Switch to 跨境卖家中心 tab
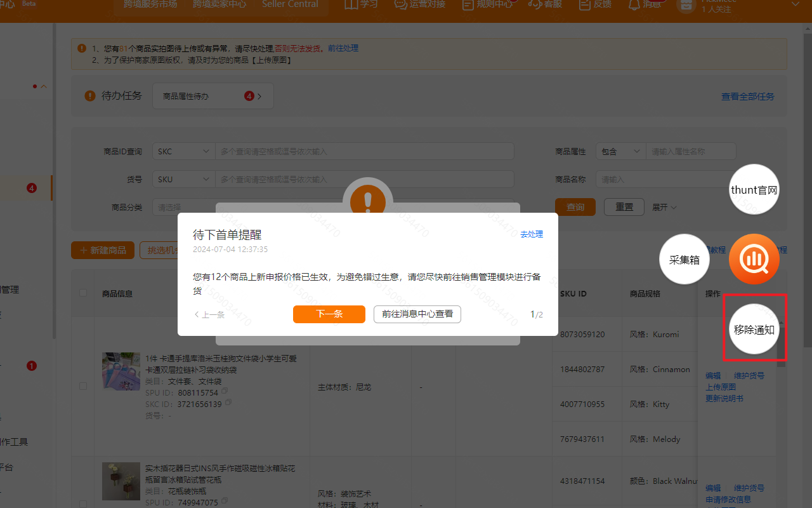 [219, 4]
